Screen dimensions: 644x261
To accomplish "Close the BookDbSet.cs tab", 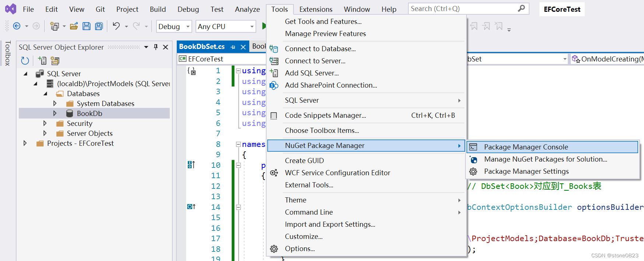I will click(x=243, y=47).
